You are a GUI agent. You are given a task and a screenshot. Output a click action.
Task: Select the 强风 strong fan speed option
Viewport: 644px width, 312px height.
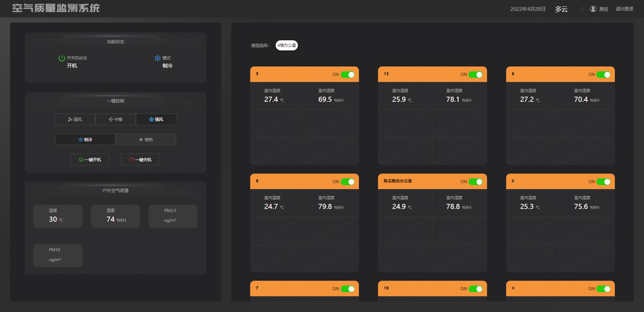(156, 120)
